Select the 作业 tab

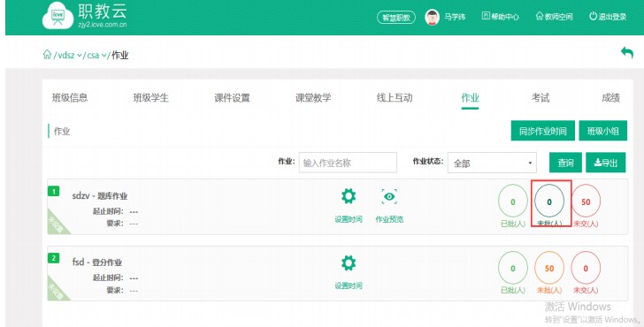470,97
